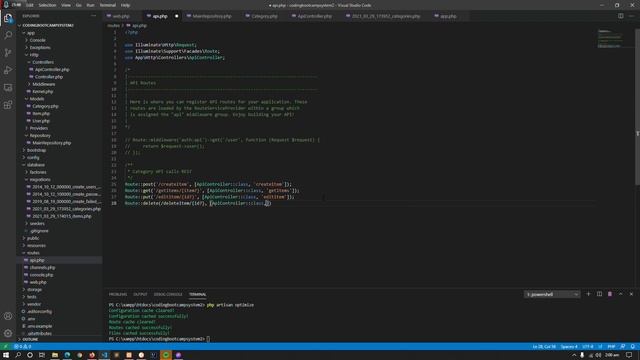640x360 pixels.
Task: Open Windows taskbar search
Action: point(18,355)
